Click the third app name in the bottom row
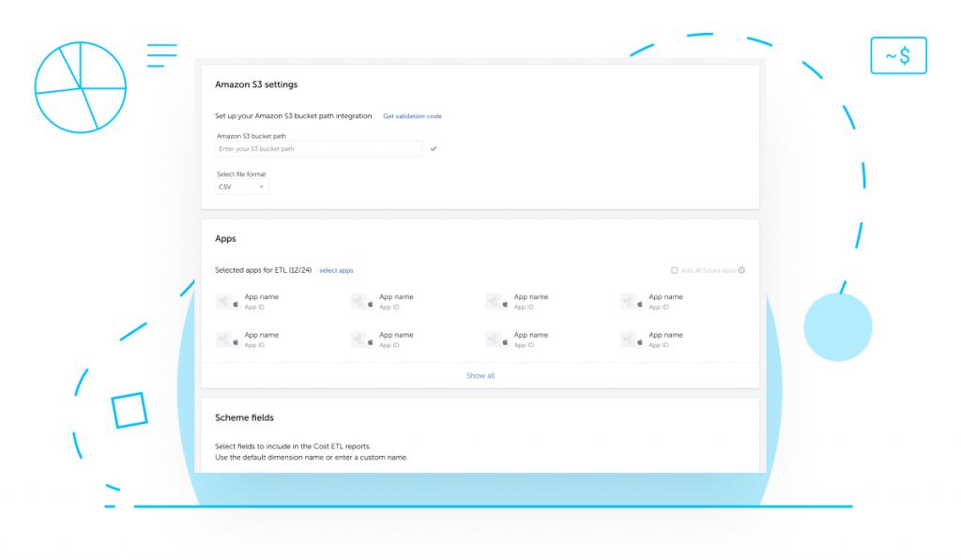This screenshot has height=560, width=961. coord(531,335)
